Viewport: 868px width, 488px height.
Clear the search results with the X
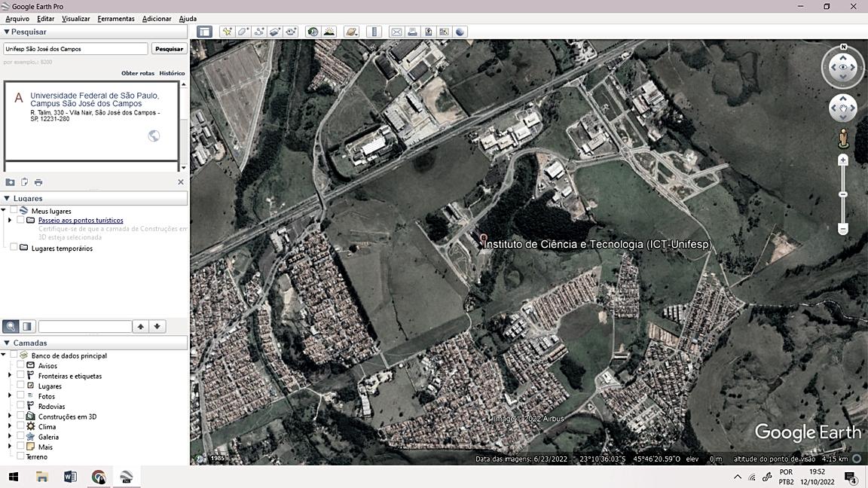[181, 182]
